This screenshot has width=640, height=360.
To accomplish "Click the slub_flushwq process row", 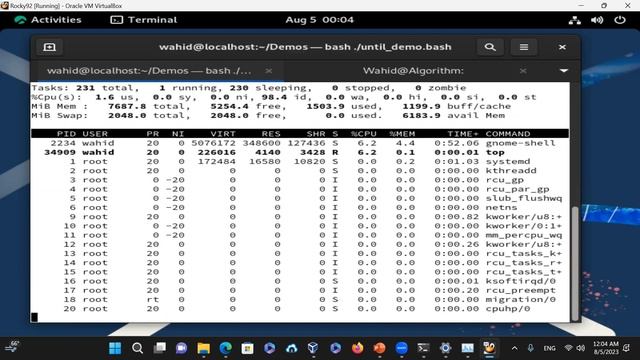I will [300, 198].
